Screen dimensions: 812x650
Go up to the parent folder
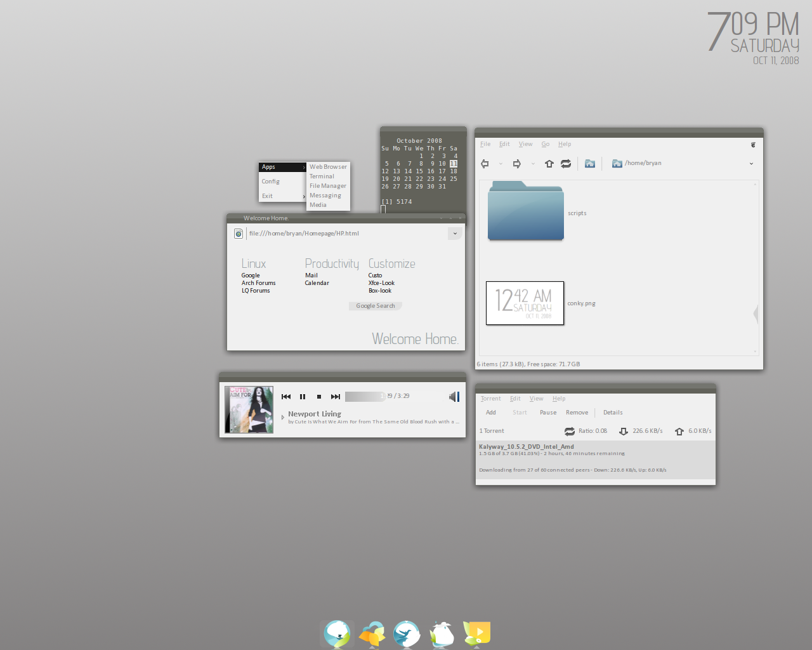pyautogui.click(x=549, y=164)
